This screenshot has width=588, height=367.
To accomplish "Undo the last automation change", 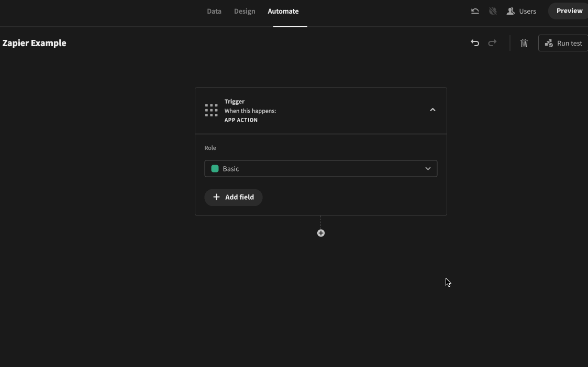I will (x=475, y=43).
